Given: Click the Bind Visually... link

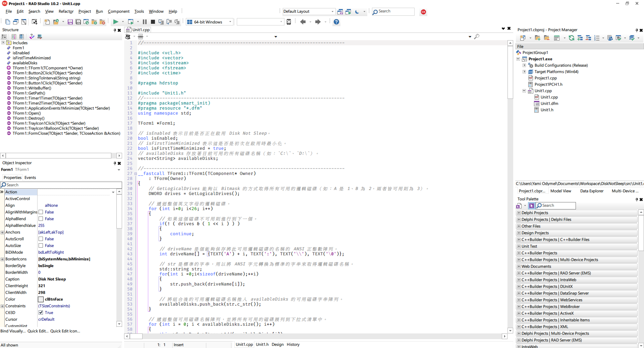Looking at the screenshot, I should [x=13, y=331].
